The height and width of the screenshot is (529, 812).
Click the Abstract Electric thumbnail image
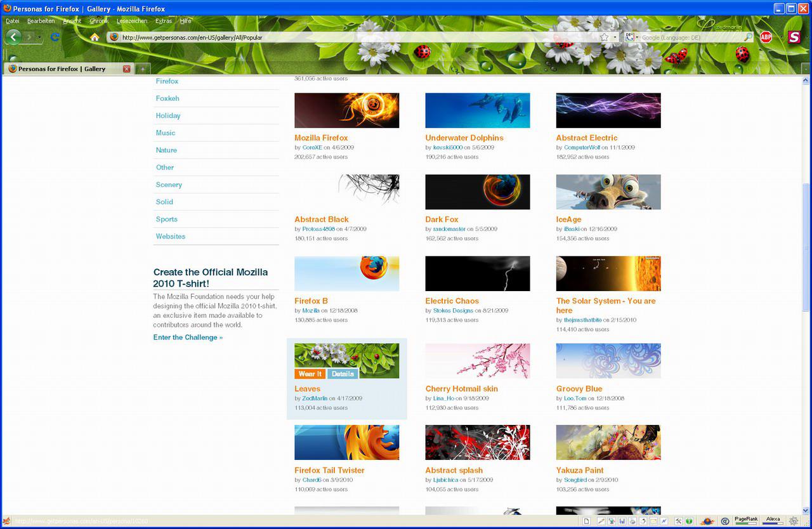tap(608, 110)
